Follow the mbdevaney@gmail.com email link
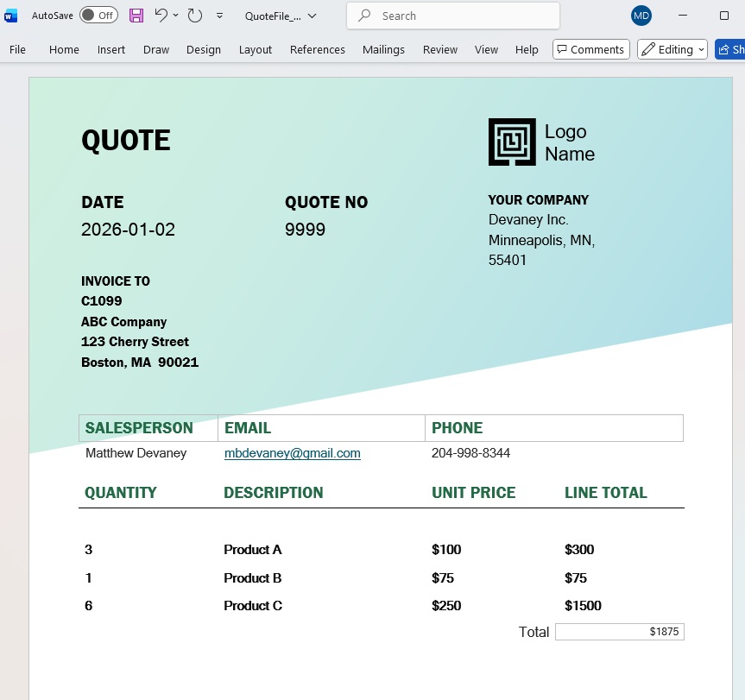The width and height of the screenshot is (745, 700). pyautogui.click(x=292, y=453)
